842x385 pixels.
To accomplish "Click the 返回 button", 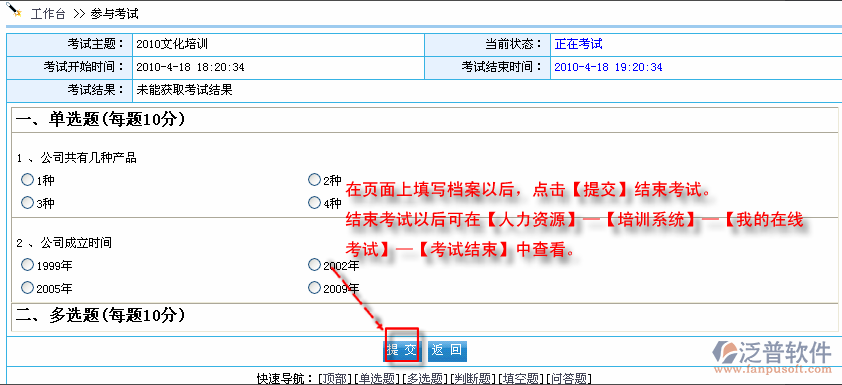I will coord(447,351).
